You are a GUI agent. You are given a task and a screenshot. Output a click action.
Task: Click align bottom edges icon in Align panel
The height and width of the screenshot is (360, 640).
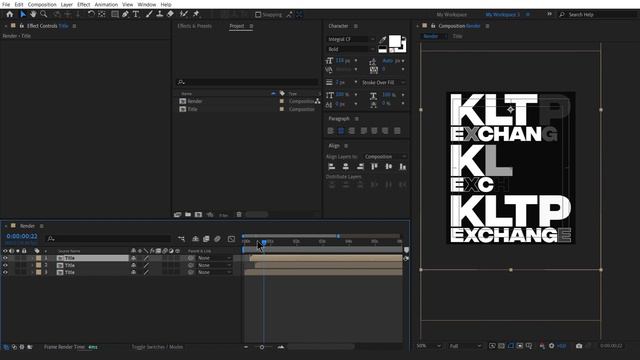pos(402,167)
